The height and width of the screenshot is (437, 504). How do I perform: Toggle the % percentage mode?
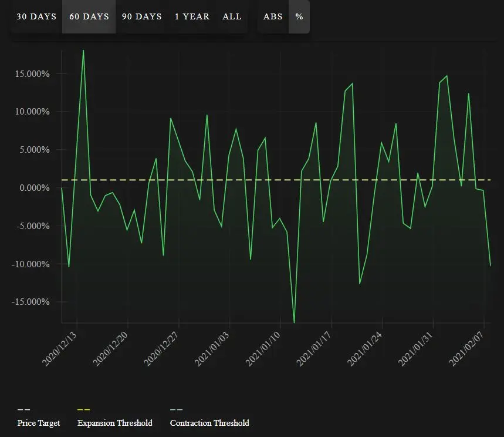299,16
